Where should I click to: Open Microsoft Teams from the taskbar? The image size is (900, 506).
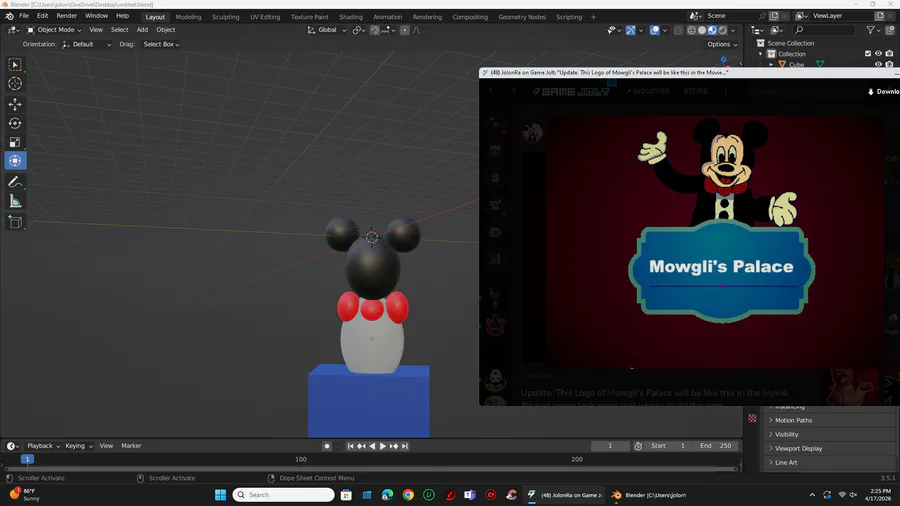[470, 495]
